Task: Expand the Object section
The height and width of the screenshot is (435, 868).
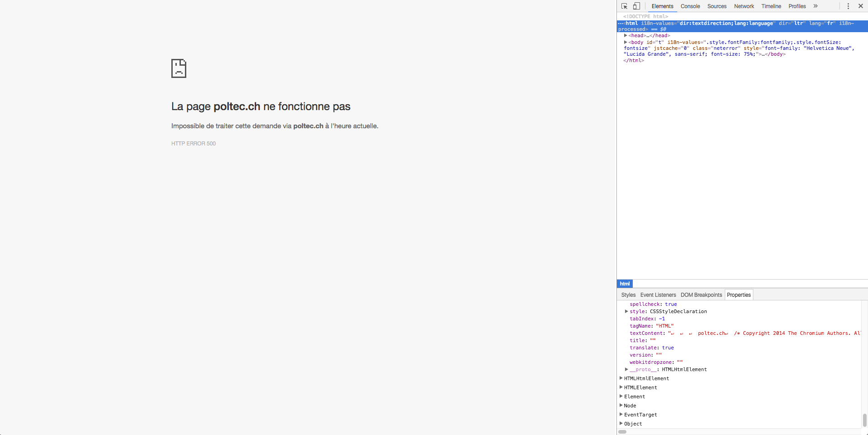Action: pos(621,424)
